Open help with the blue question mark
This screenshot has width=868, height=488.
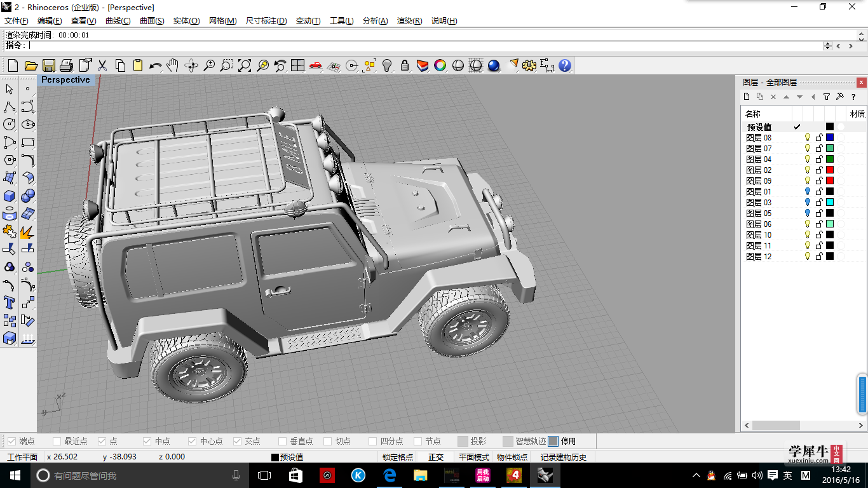(x=565, y=65)
